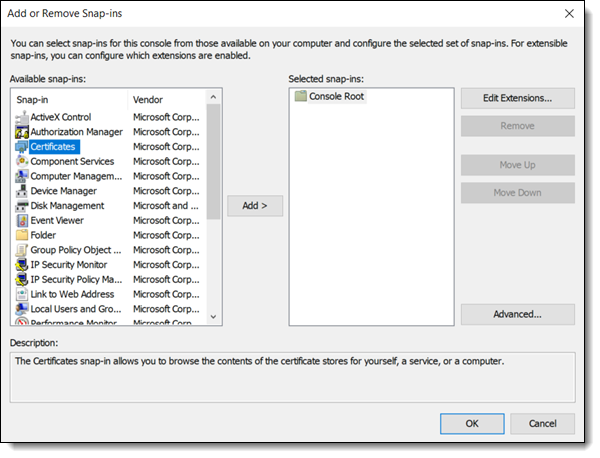Select Link to Web Address entry
The image size is (600, 458).
(72, 294)
